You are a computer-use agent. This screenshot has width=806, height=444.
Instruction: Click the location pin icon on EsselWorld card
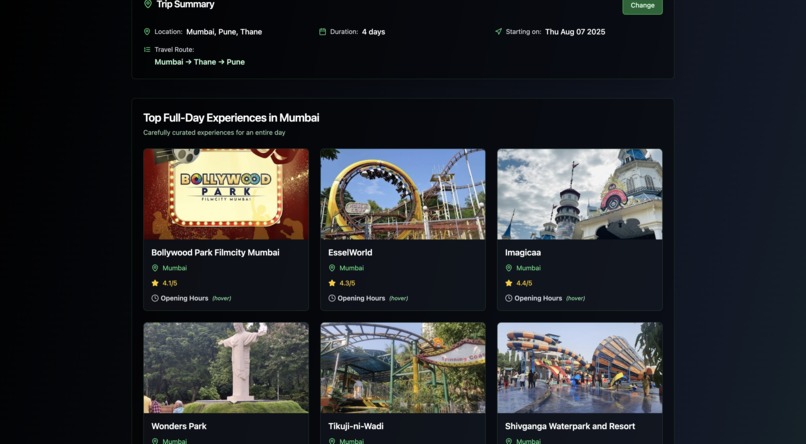[332, 268]
